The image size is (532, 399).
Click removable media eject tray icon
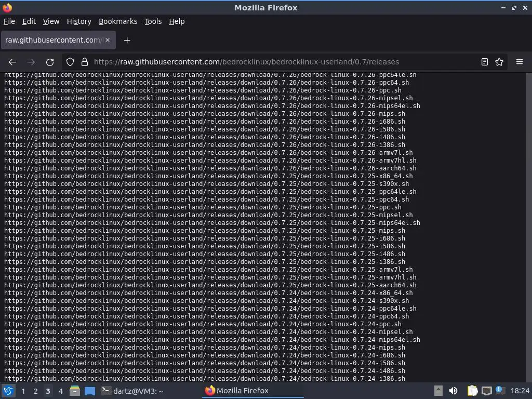438,391
